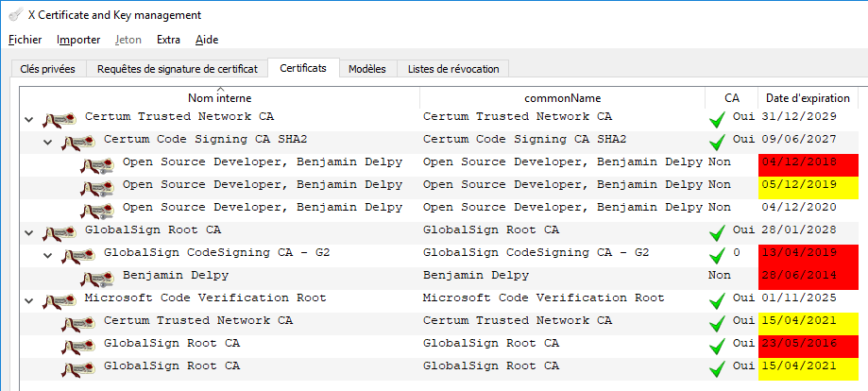Switch to the Modèles tab

point(367,69)
